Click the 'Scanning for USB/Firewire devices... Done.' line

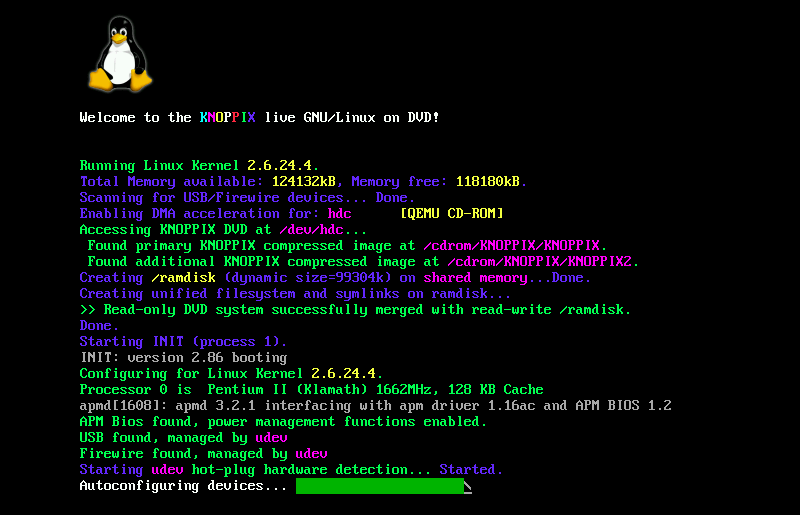pyautogui.click(x=247, y=198)
